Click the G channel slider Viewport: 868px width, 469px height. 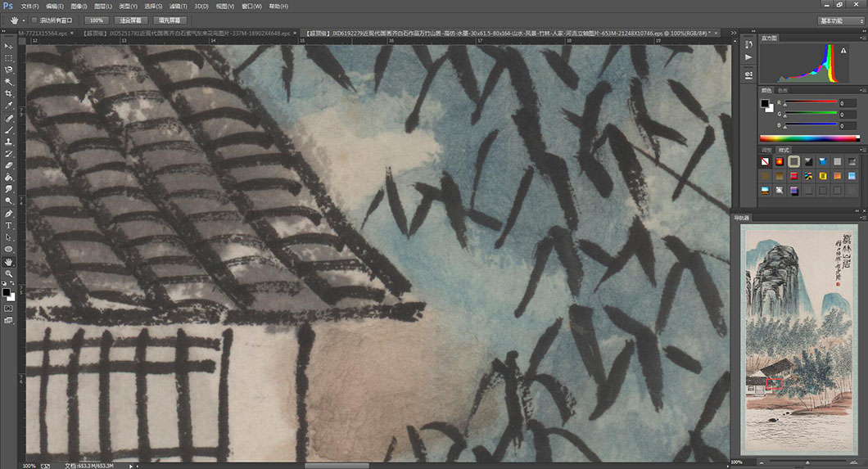tap(811, 114)
